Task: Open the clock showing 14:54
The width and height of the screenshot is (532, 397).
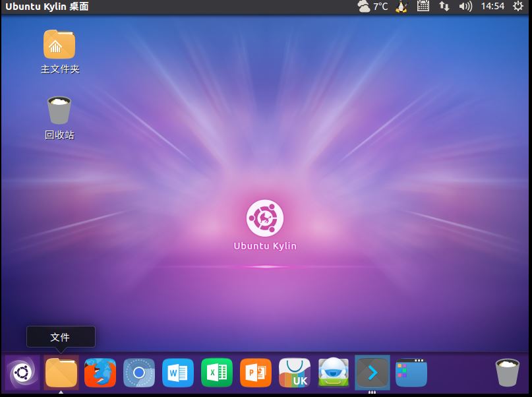Action: coord(492,6)
